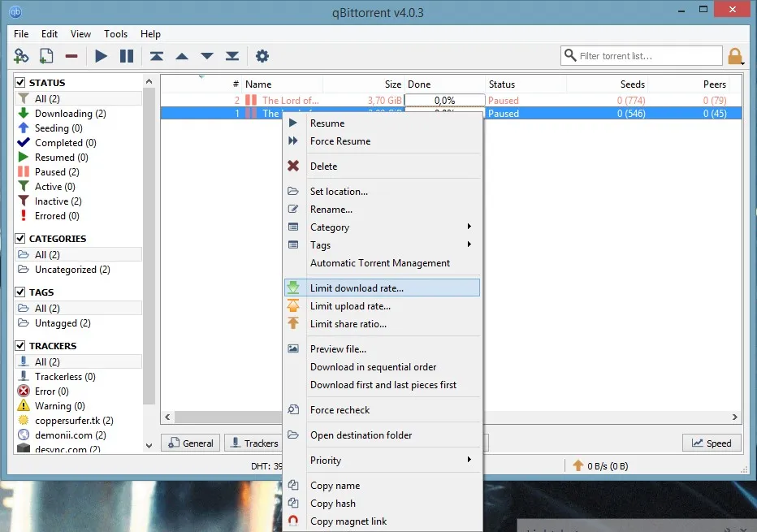Open the File menu
757x532 pixels.
coord(21,34)
